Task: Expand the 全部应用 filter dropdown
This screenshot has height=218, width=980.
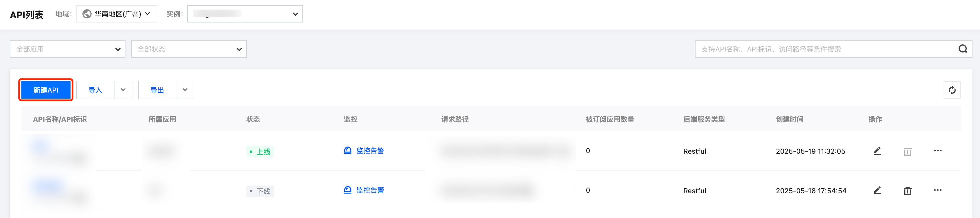Action: point(67,49)
